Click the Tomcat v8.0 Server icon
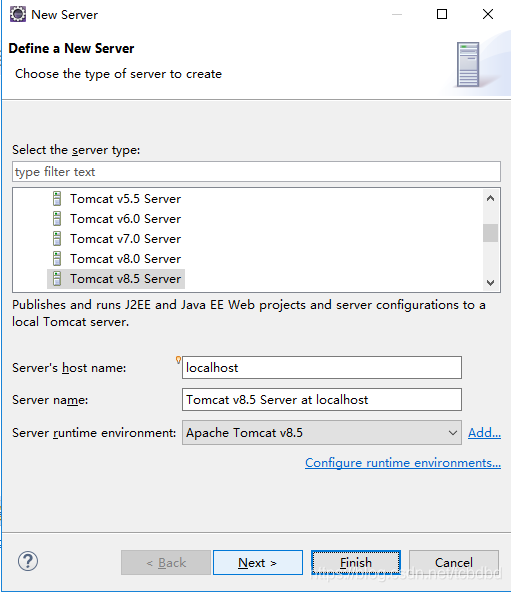The height and width of the screenshot is (592, 511). (57, 259)
